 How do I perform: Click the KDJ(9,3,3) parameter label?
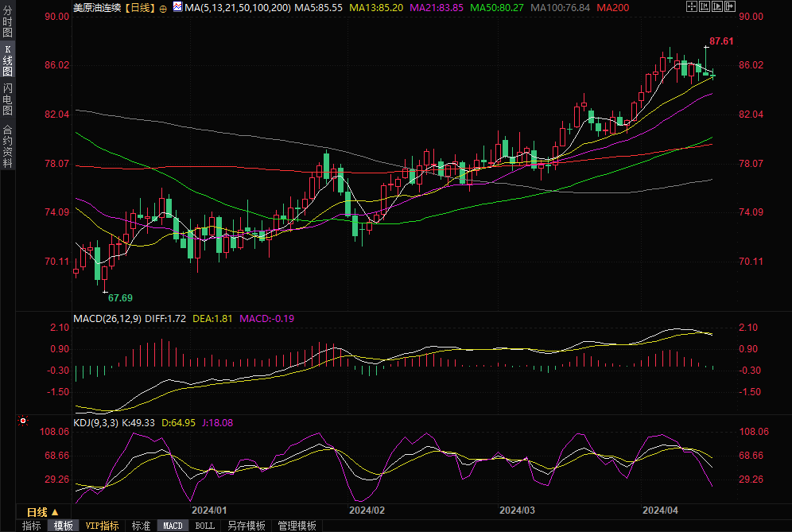click(95, 423)
